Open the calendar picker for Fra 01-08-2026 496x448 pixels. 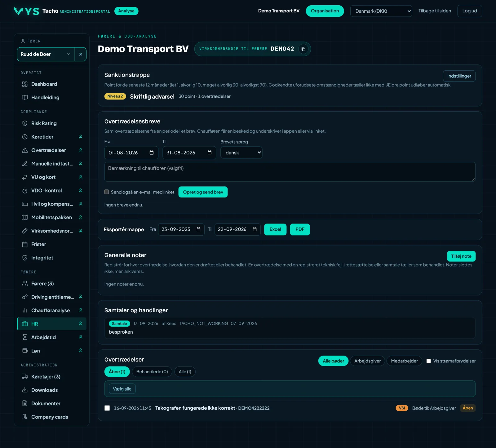click(x=152, y=153)
